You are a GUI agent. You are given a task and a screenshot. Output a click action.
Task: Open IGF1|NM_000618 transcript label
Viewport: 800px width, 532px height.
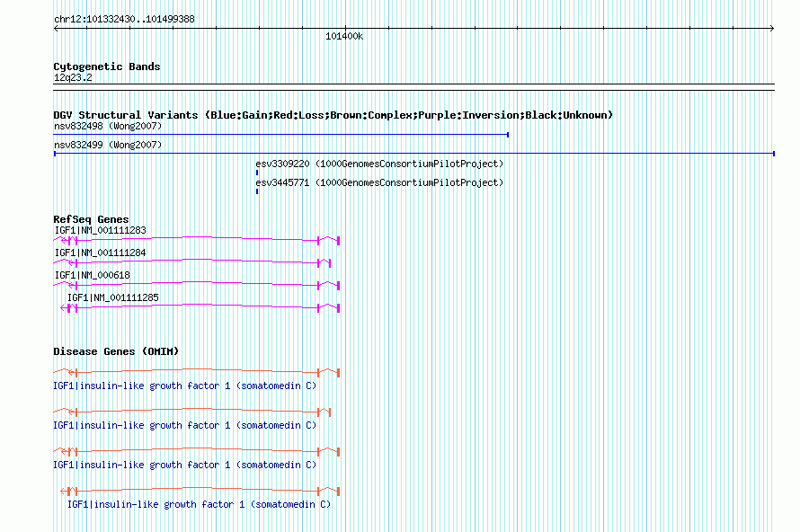[x=93, y=275]
